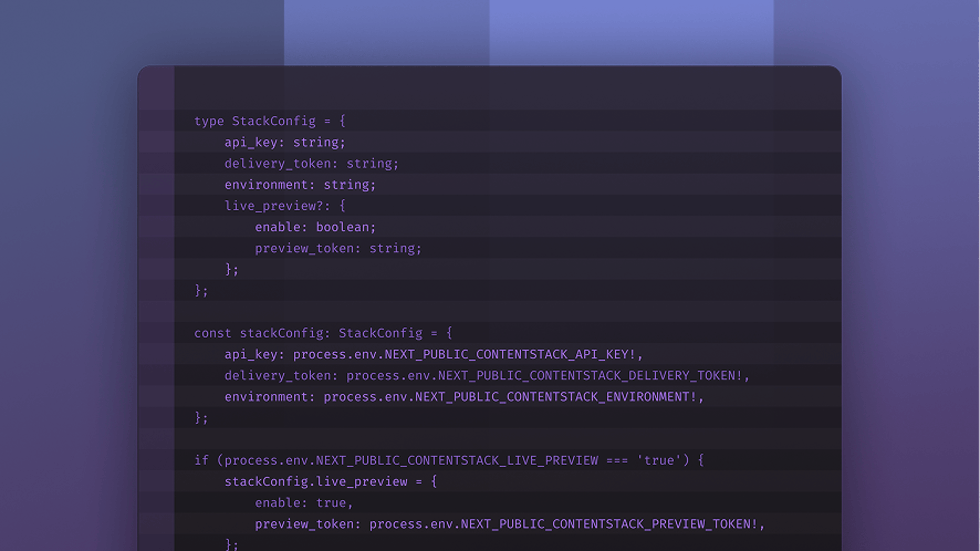980x551 pixels.
Task: Click 'stackConfig.live_preview =' assignment line
Action: 330,482
